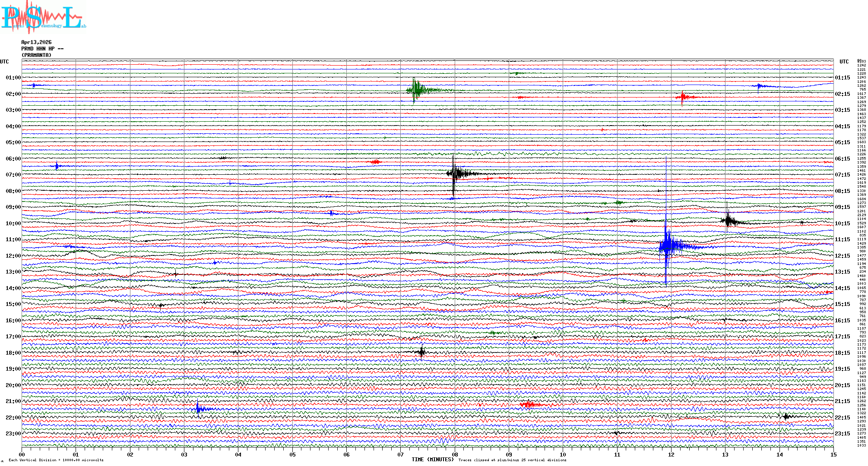The height and width of the screenshot is (466, 868).
Task: Click minute 08 on the bottom time axis
Action: (x=454, y=454)
